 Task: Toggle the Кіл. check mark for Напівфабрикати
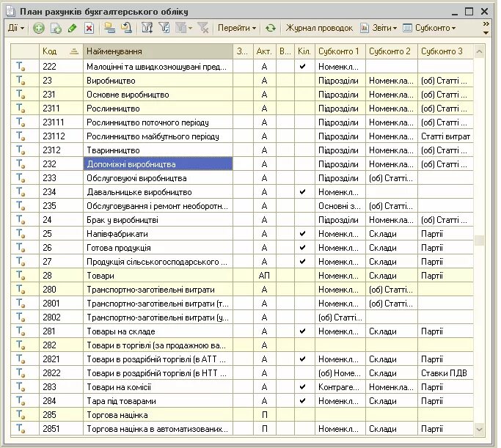coord(302,234)
